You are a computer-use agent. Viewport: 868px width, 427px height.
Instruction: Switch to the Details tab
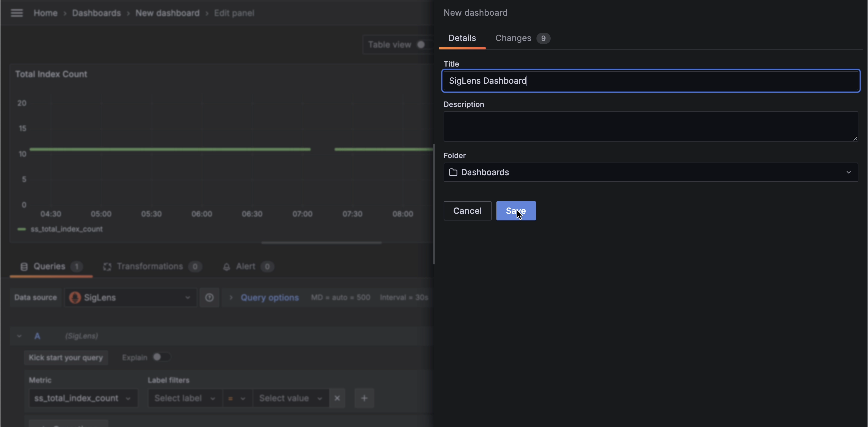[462, 38]
